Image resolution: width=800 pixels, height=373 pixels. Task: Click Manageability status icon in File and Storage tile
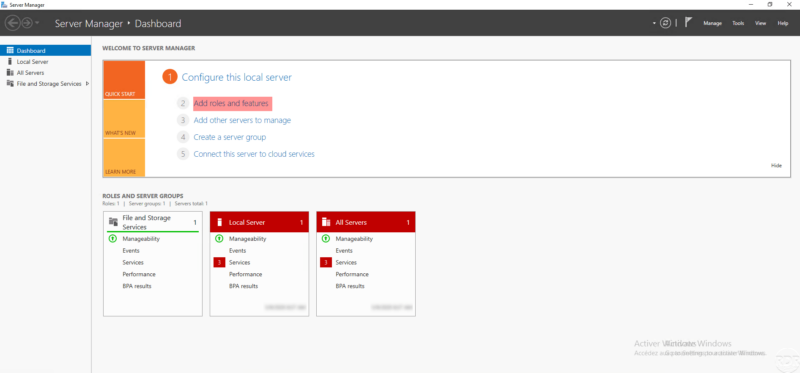[x=113, y=238]
